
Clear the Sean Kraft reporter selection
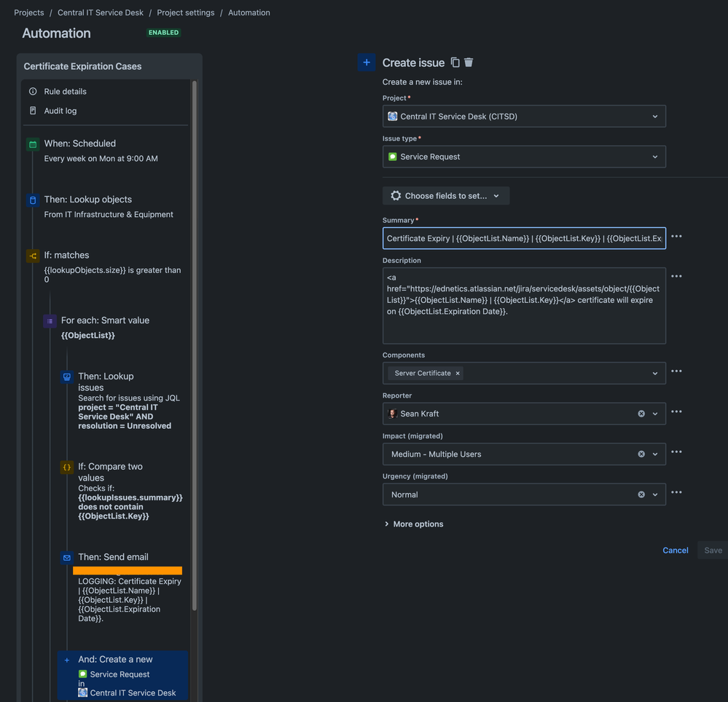coord(641,414)
